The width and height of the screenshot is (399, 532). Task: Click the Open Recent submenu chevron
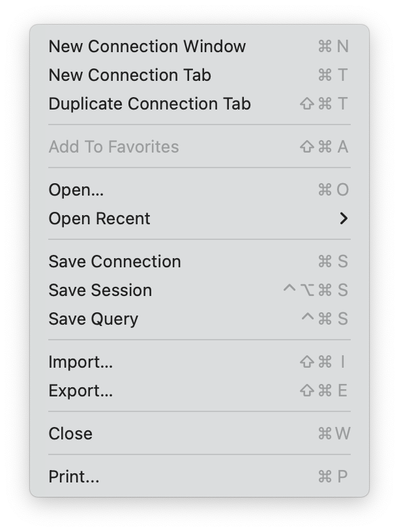[345, 218]
